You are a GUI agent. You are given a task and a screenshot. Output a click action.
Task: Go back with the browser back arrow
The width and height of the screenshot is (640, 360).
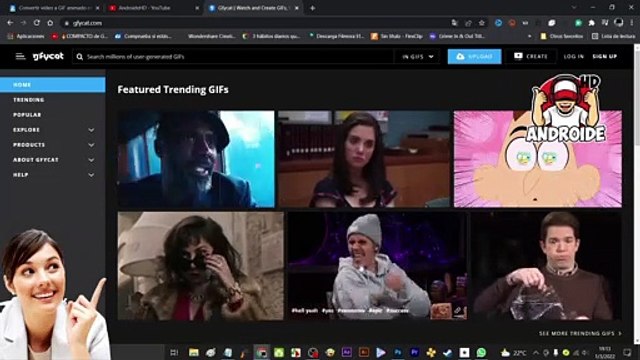[10, 23]
